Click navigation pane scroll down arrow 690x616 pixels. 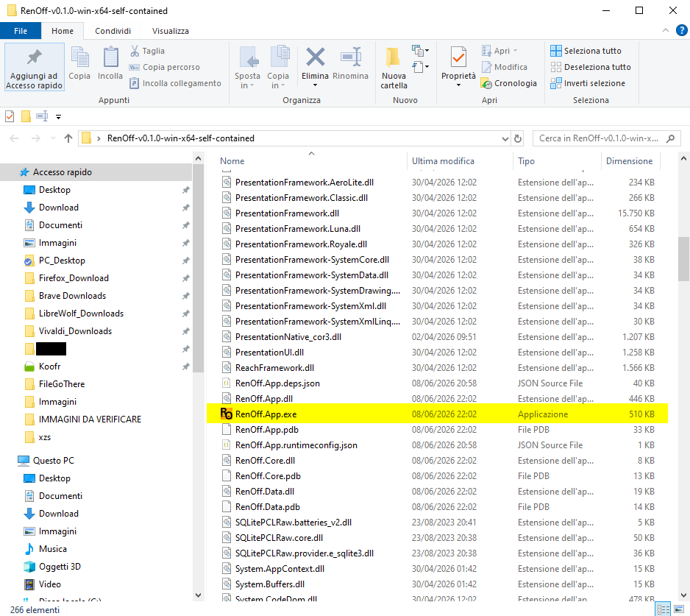click(198, 595)
